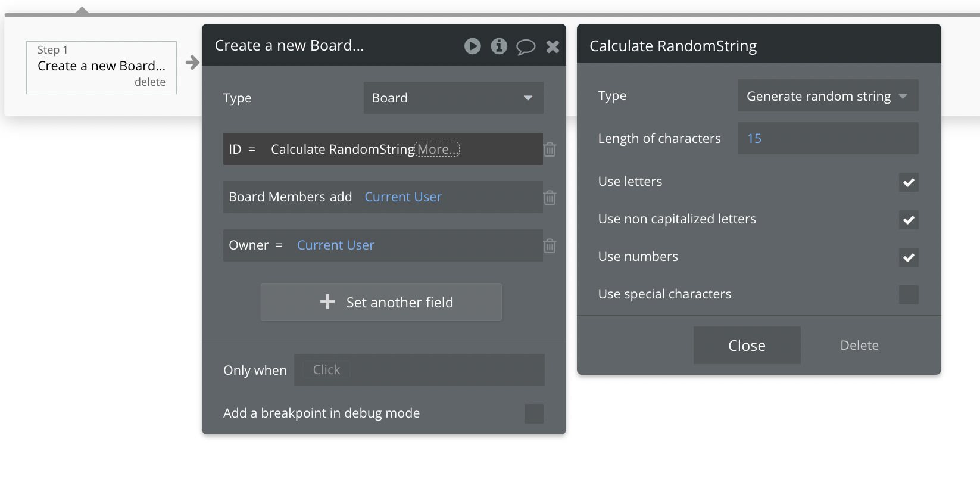Enable Add a breakpoint in debug mode

533,413
